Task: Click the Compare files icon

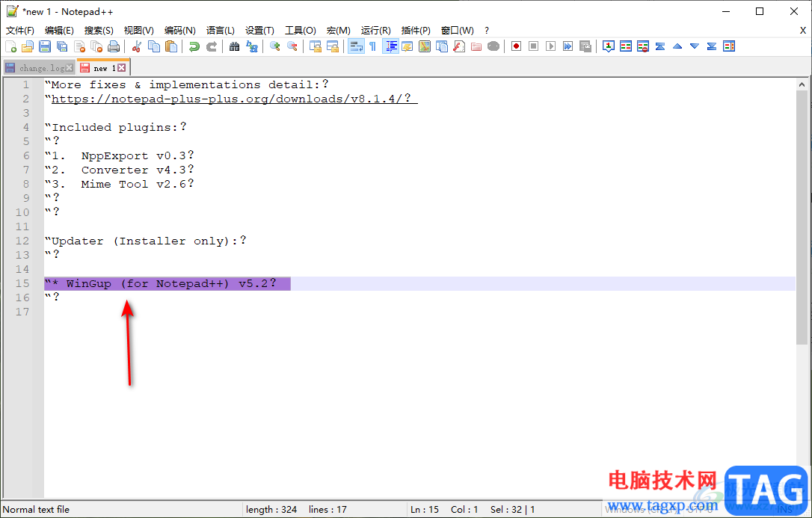Action: 626,46
